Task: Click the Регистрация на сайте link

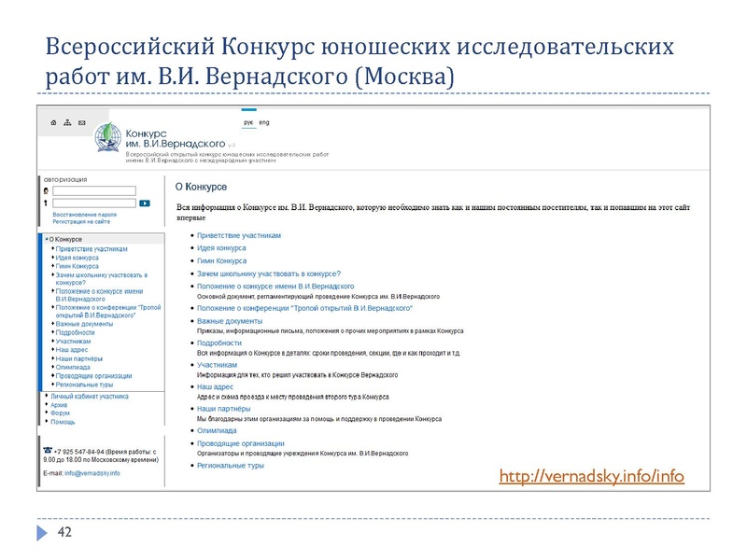Action: coord(80,221)
